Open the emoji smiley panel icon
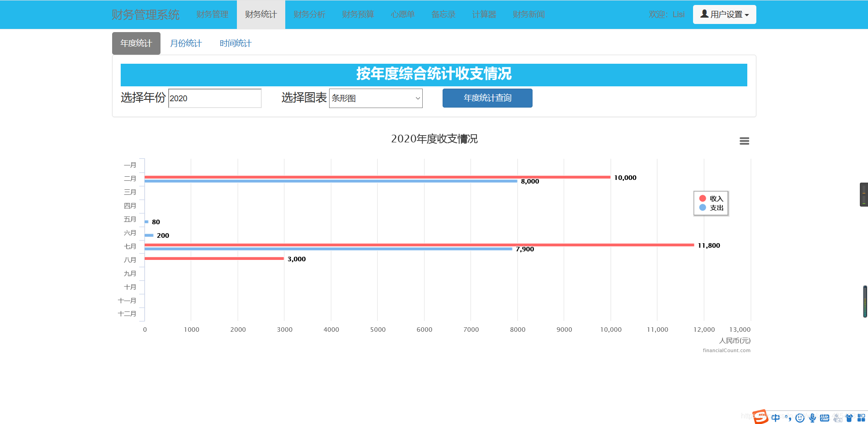Viewport: 868px width, 424px height. coord(800,418)
